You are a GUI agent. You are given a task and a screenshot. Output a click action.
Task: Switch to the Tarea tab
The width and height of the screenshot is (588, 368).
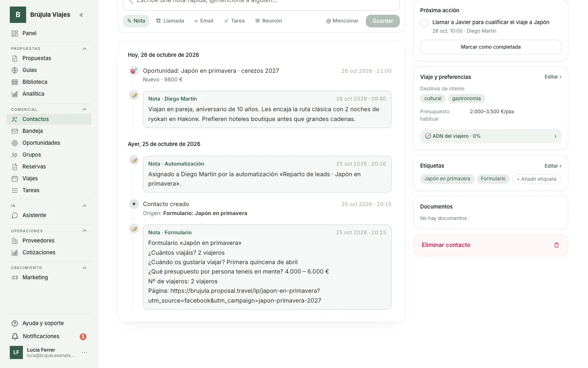[x=234, y=21]
